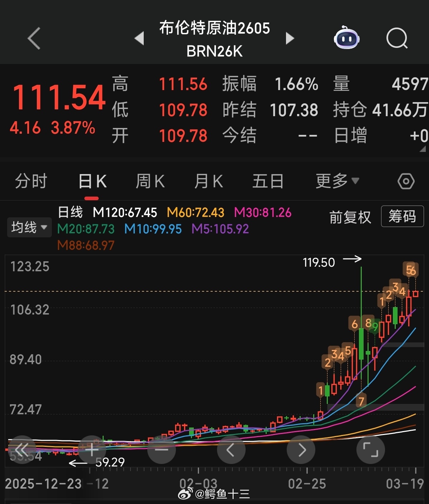Screen dimensions: 429x504
Task: Open the 均线 indicator dropdown
Action: click(29, 227)
